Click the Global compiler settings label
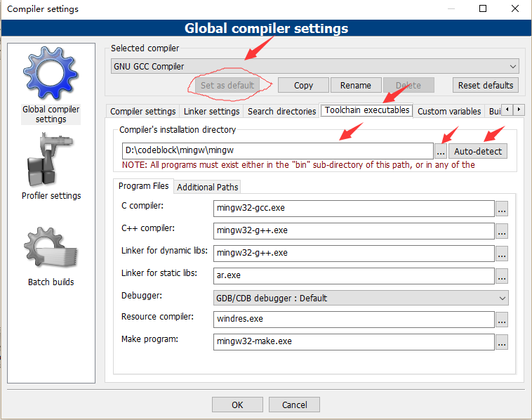The width and height of the screenshot is (532, 420). [x=51, y=114]
